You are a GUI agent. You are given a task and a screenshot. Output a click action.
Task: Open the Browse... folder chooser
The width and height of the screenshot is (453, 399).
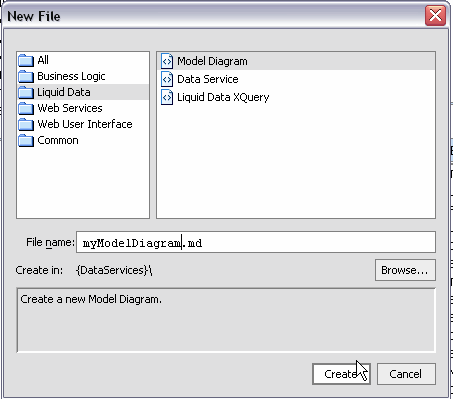coord(405,270)
